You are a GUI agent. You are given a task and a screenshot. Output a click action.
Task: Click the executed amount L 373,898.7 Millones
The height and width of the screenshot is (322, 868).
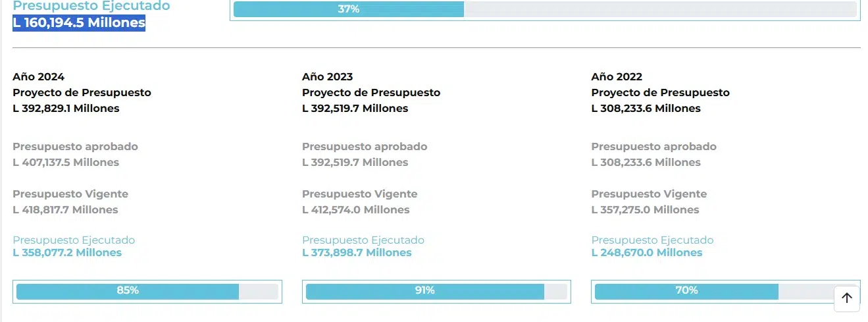pyautogui.click(x=357, y=253)
